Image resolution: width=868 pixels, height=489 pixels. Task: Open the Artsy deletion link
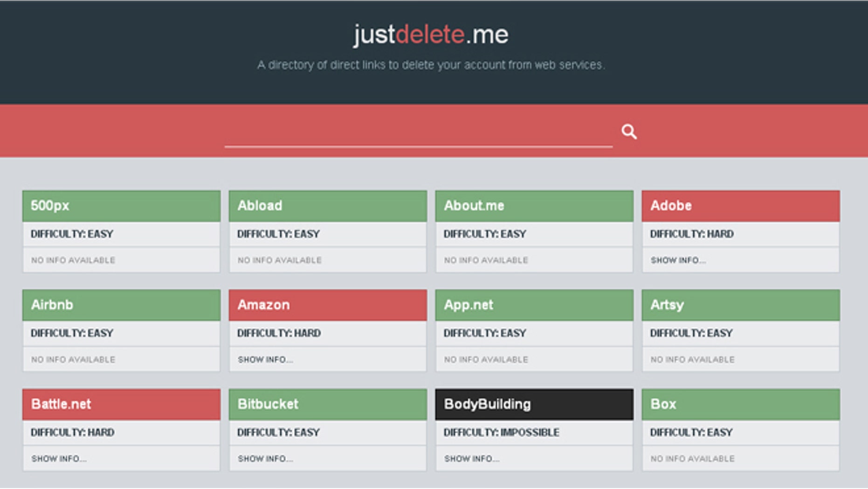(x=741, y=305)
